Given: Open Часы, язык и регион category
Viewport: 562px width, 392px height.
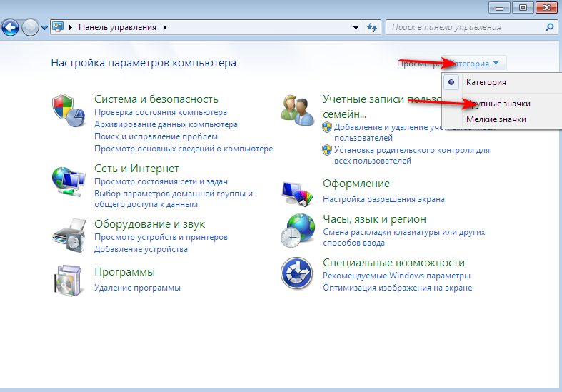Looking at the screenshot, I should coord(374,219).
